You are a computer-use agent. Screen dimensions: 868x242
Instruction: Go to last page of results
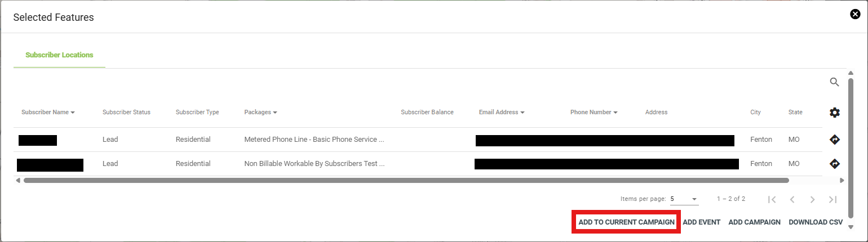pyautogui.click(x=832, y=199)
